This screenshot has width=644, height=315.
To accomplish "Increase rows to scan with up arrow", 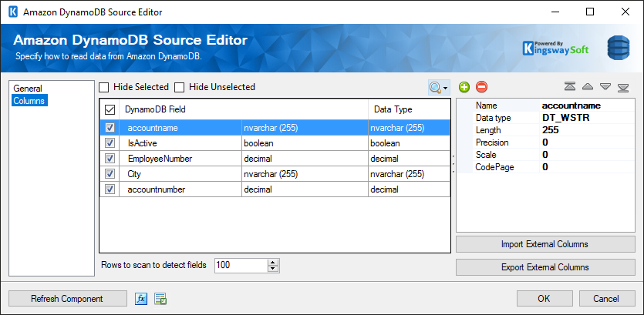I will 273,262.
